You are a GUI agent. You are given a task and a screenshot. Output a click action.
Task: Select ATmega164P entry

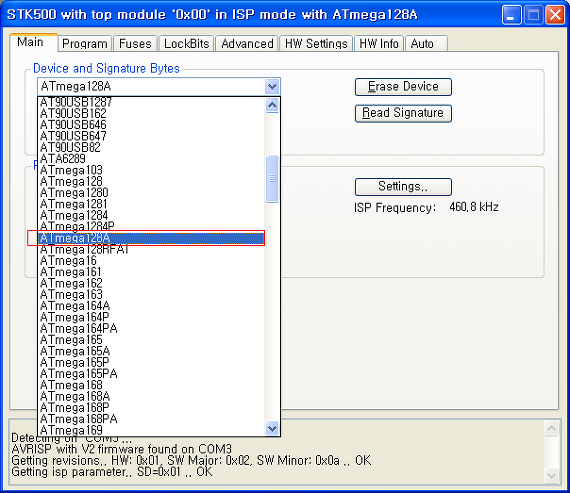pyautogui.click(x=151, y=317)
